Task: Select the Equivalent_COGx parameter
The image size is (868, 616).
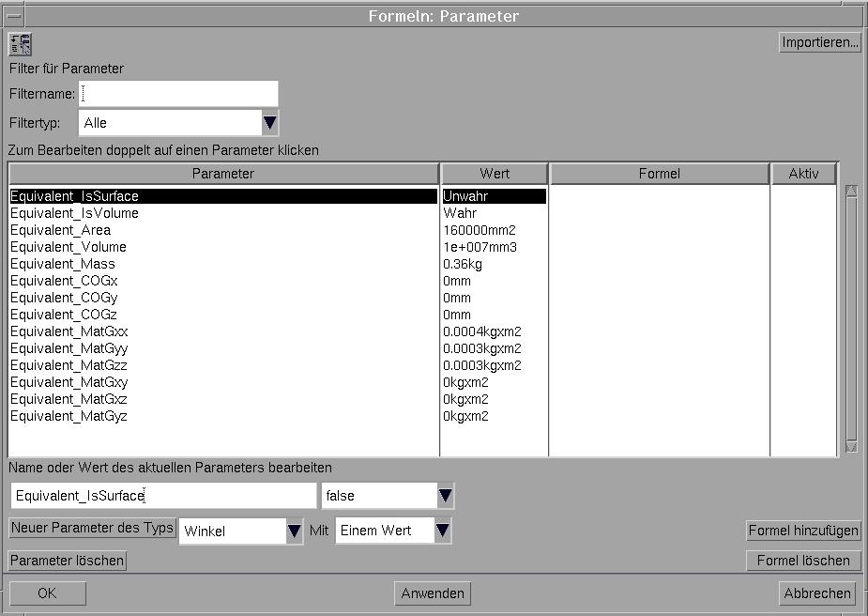Action: click(64, 281)
